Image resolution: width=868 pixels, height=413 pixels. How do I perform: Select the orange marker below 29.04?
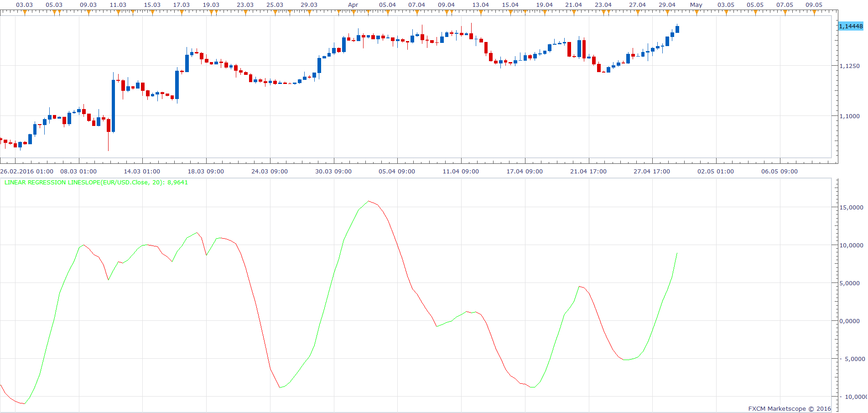click(667, 12)
